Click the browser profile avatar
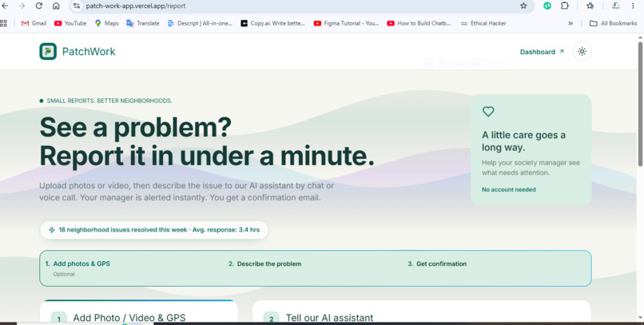 pyautogui.click(x=616, y=6)
